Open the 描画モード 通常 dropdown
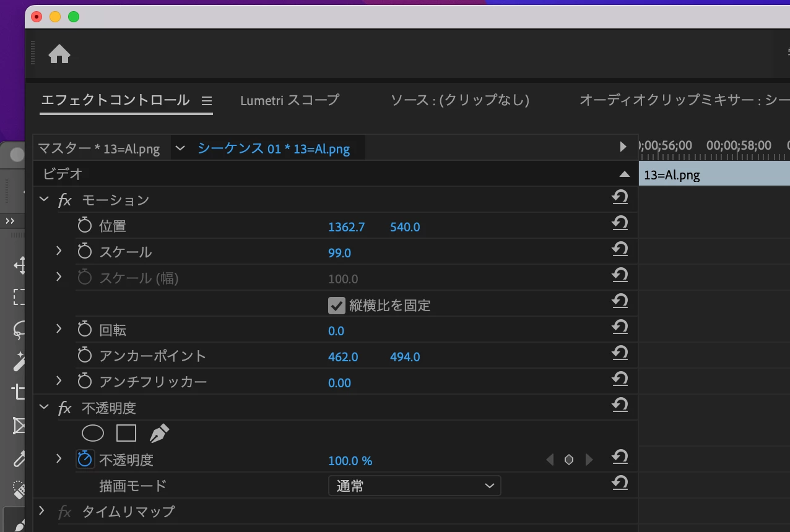The height and width of the screenshot is (532, 790). [414, 486]
